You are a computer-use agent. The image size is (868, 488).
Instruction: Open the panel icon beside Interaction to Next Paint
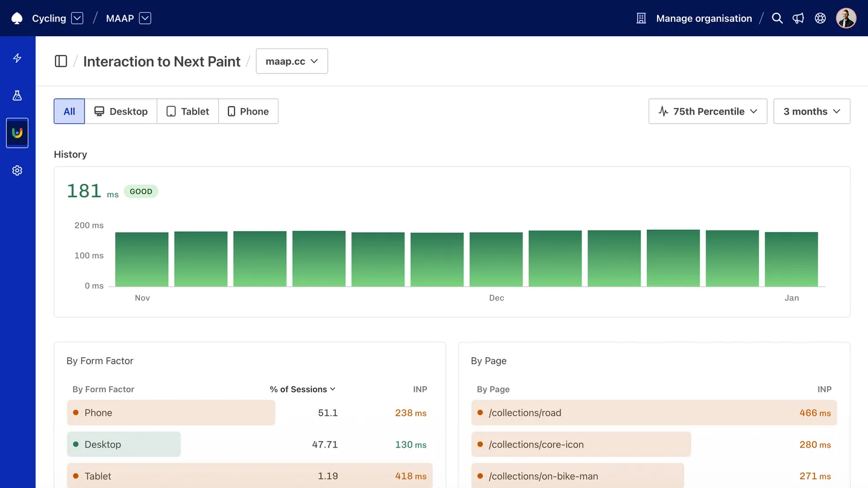tap(61, 61)
